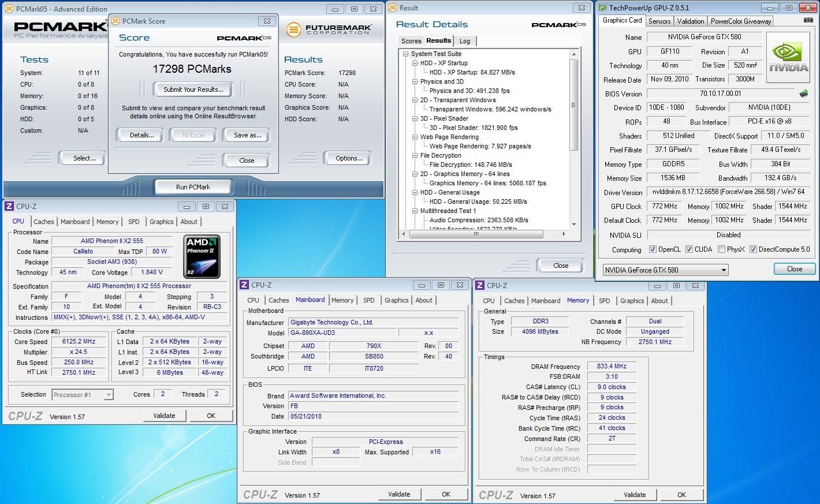This screenshot has height=504, width=820.
Task: Click the vertical scrollbar thumb in Result Details
Action: tap(573, 104)
